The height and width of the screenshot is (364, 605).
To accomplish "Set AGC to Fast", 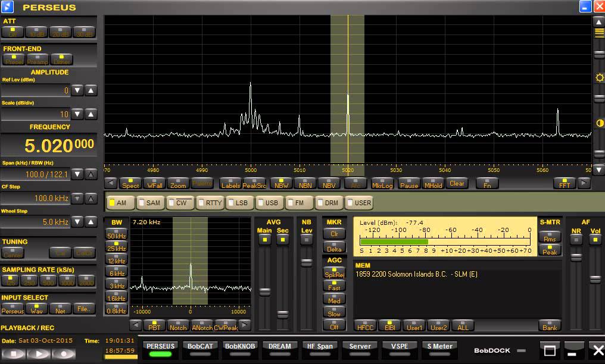I will [x=334, y=286].
